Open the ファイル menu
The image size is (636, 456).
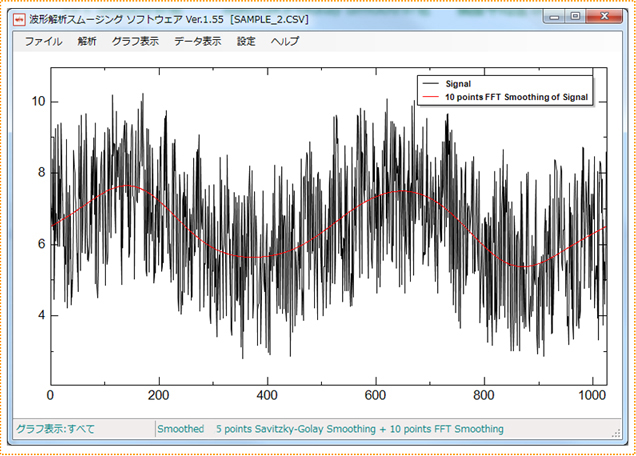(x=43, y=41)
